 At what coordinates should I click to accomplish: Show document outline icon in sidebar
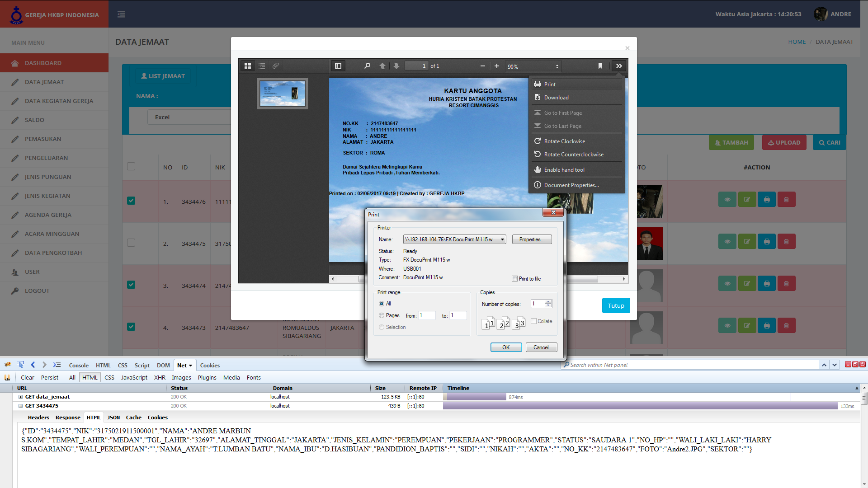click(x=262, y=66)
